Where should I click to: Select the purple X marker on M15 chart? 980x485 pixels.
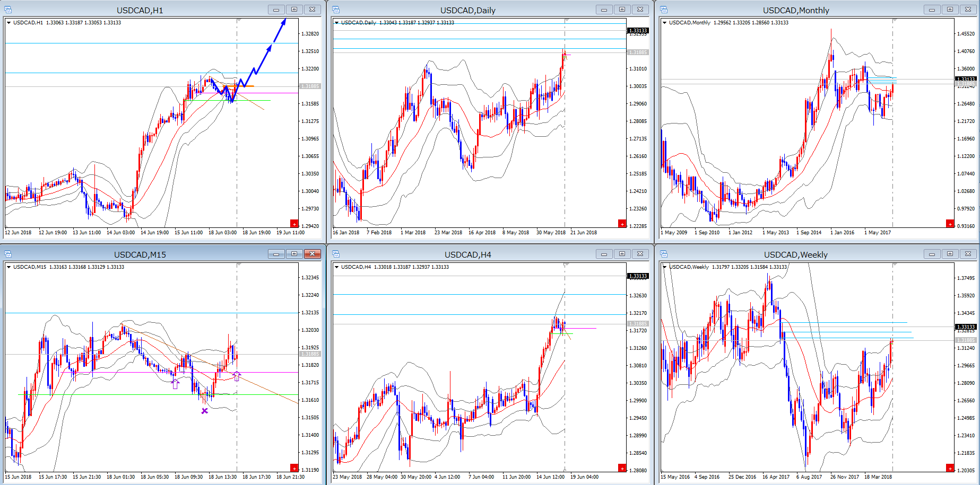coord(205,411)
